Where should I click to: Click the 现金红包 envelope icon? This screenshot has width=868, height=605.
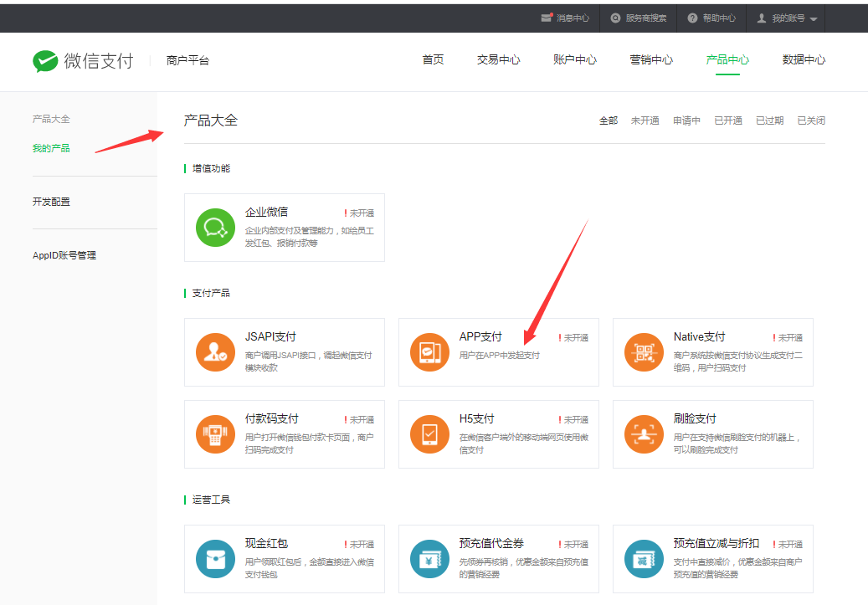point(216,559)
